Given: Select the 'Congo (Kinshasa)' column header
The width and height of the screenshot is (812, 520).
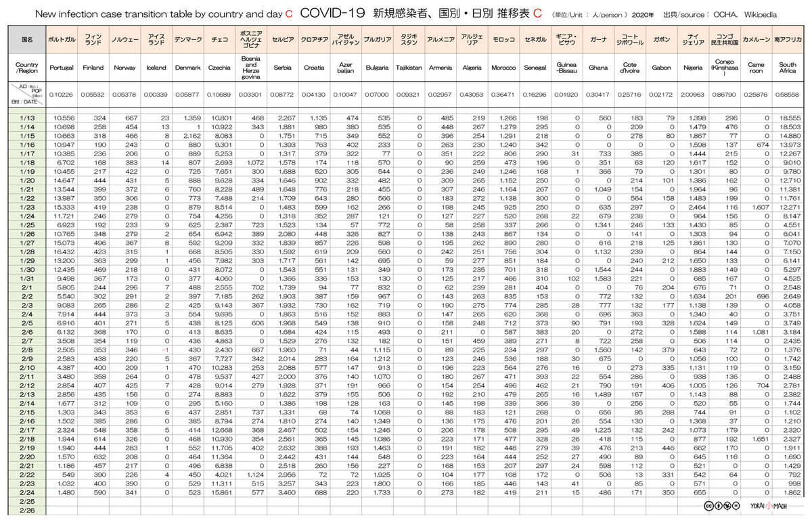Looking at the screenshot, I should coord(725,68).
